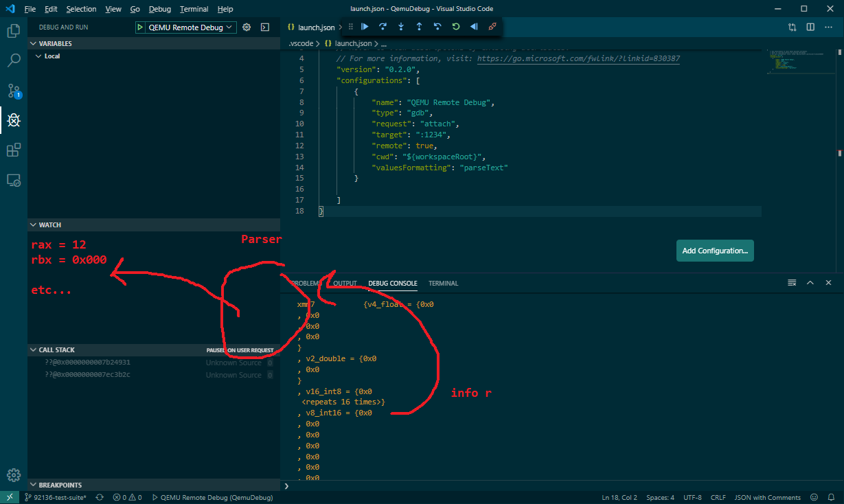Change encoding via UTF-8 in status bar

692,497
